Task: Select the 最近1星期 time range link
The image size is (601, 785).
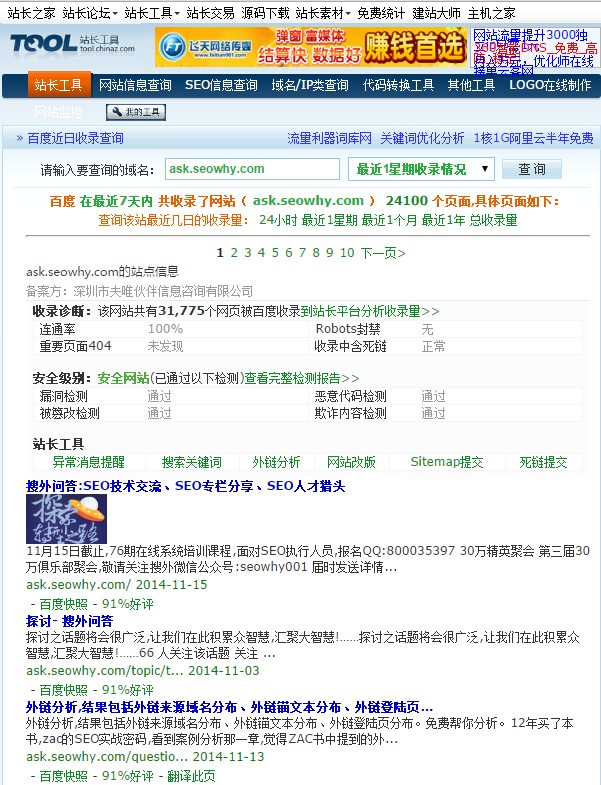Action: (330, 220)
